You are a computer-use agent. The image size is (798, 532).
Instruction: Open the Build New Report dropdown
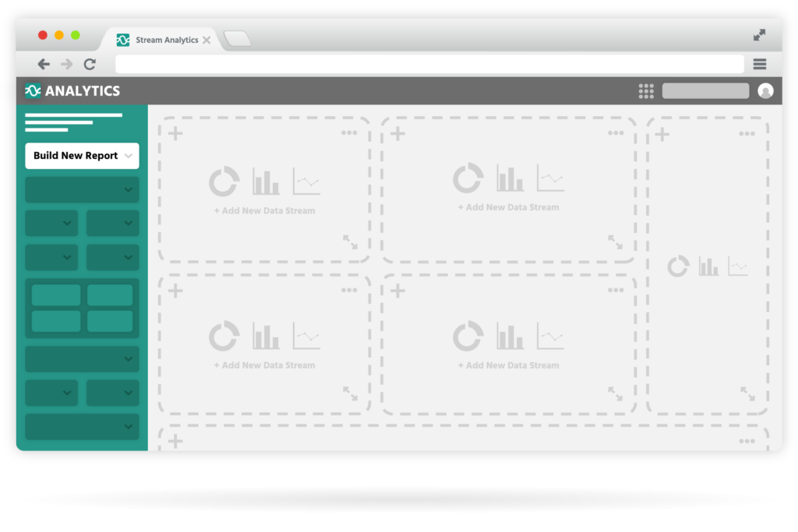click(x=82, y=156)
